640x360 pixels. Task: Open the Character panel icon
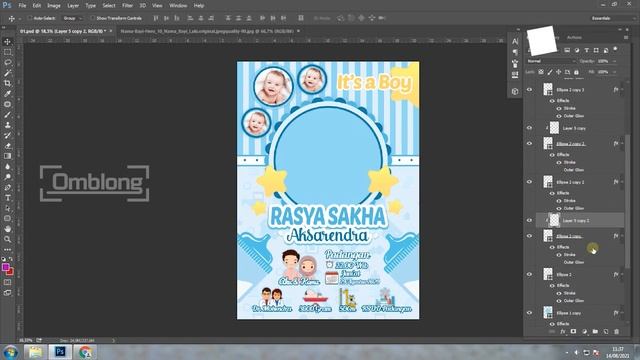tap(515, 41)
